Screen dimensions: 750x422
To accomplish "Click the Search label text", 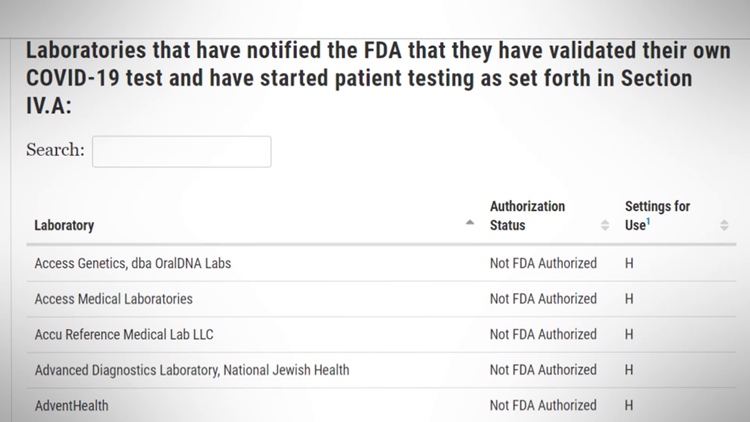I will click(x=55, y=150).
